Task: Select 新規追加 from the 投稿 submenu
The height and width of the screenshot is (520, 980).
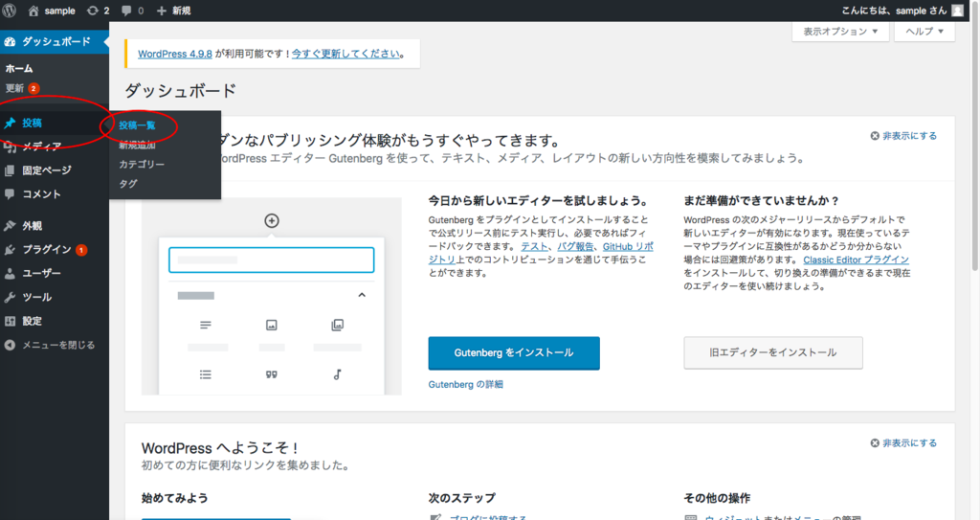Action: [138, 145]
